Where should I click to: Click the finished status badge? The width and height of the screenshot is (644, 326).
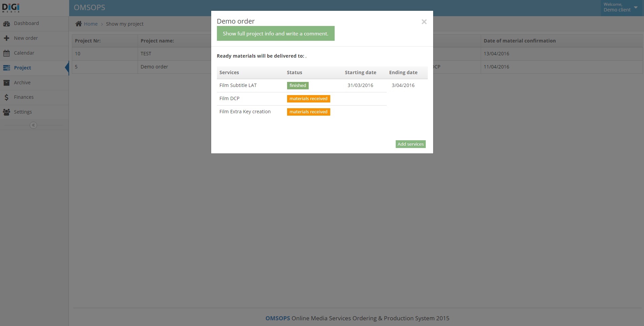pos(298,86)
